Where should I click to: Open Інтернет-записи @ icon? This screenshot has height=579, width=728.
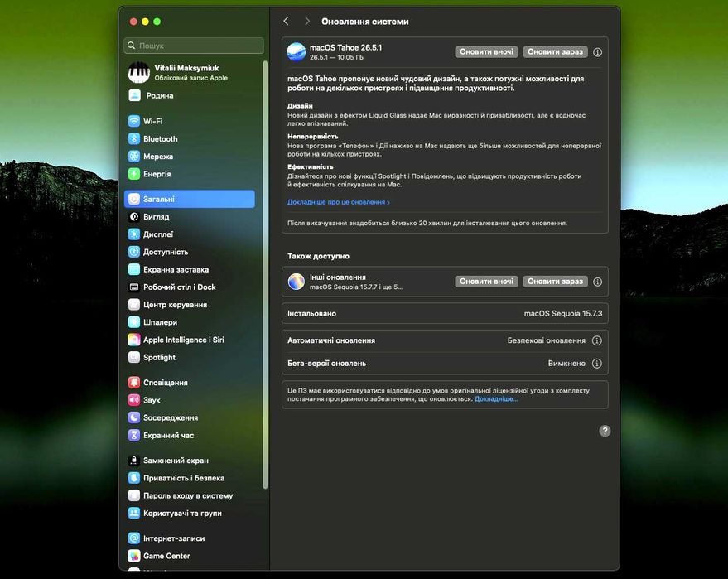pyautogui.click(x=133, y=538)
